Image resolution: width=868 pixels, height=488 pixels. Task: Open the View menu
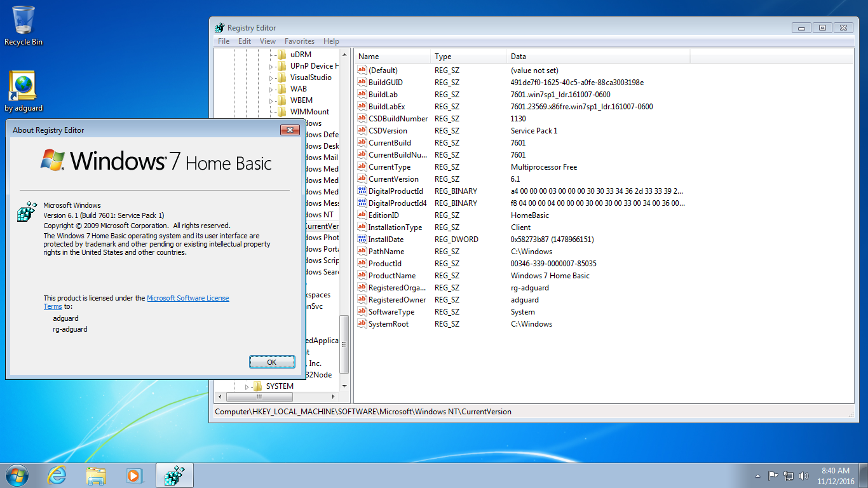click(268, 41)
